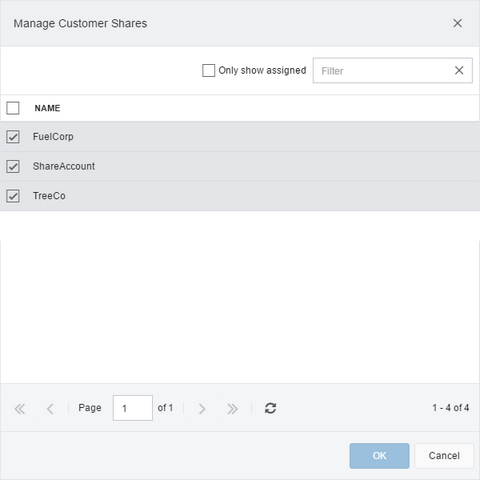480x480 pixels.
Task: Uncheck the ShareAccount checkbox
Action: coord(13,166)
